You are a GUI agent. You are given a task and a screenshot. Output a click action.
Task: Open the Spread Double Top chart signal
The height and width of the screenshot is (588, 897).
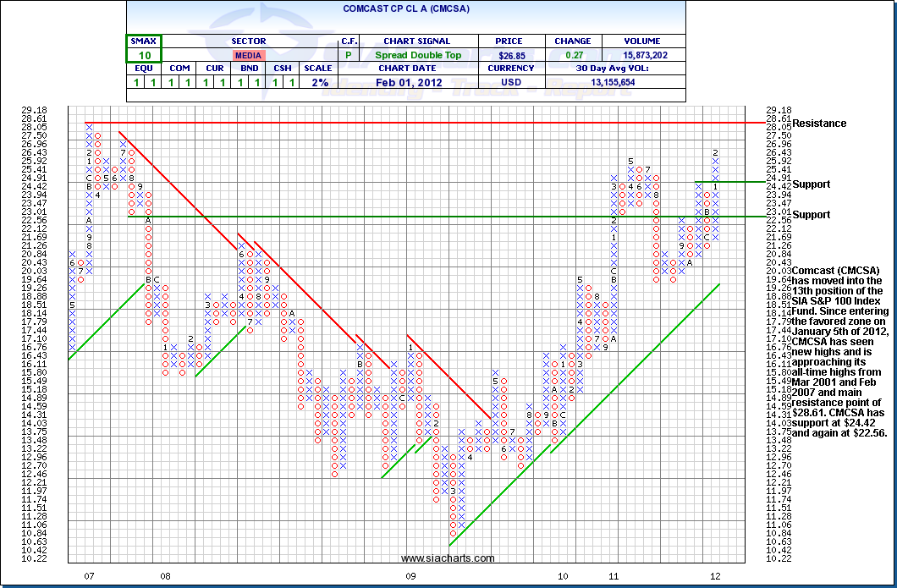(x=415, y=55)
